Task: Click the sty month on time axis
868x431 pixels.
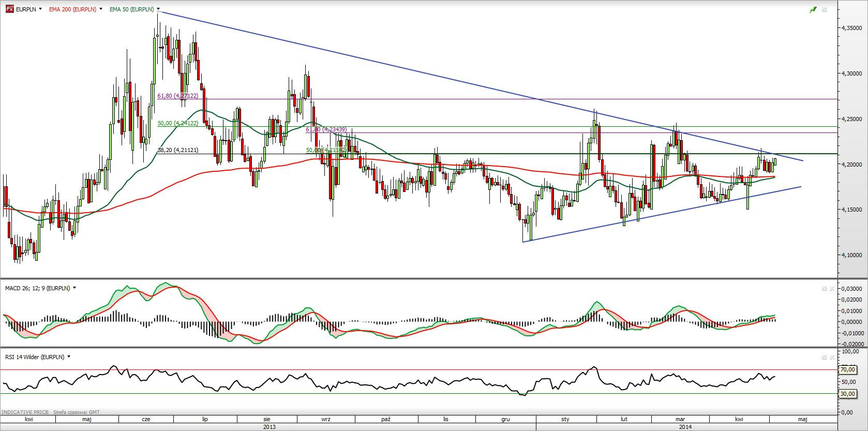Action: [565, 419]
